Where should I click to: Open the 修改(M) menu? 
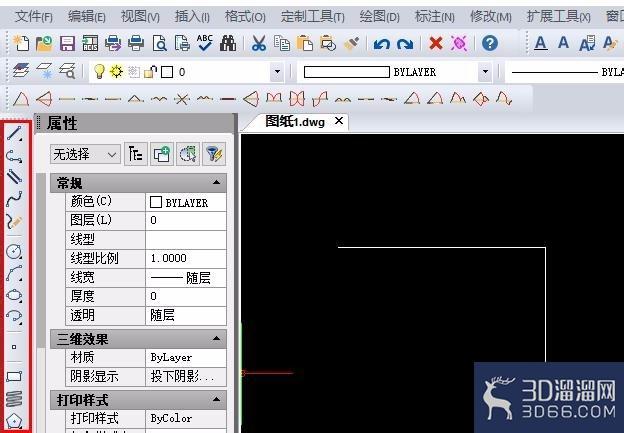click(491, 17)
